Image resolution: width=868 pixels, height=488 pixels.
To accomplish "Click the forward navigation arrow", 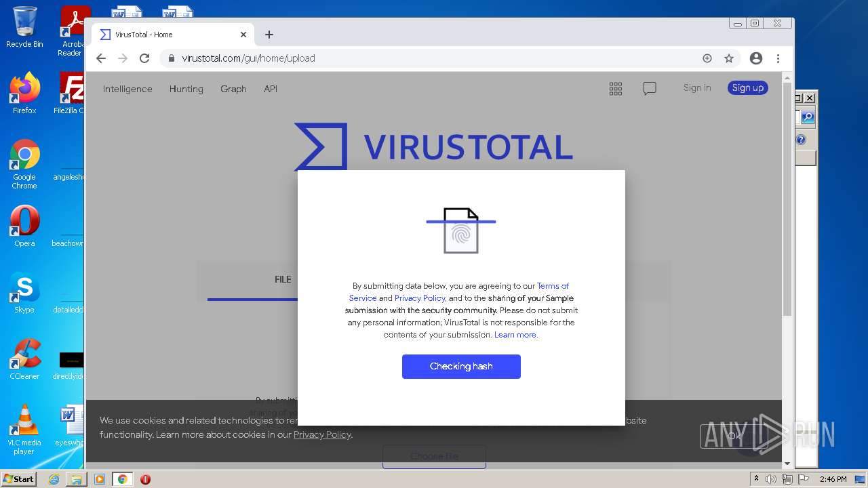I will (123, 58).
